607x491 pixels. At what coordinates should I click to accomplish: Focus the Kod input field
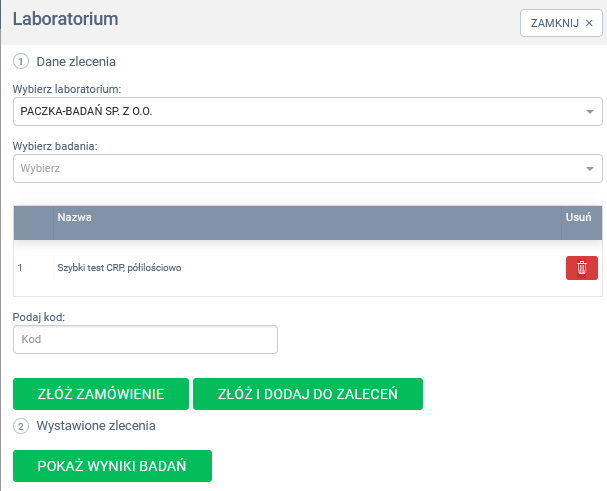[x=145, y=340]
